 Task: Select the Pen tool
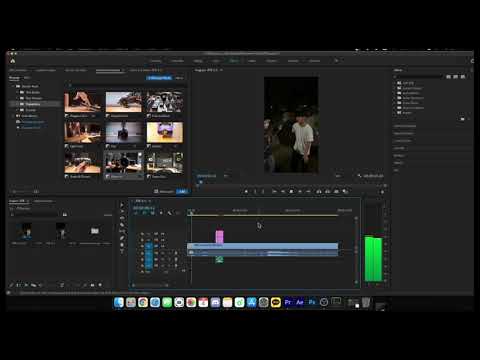point(122,238)
